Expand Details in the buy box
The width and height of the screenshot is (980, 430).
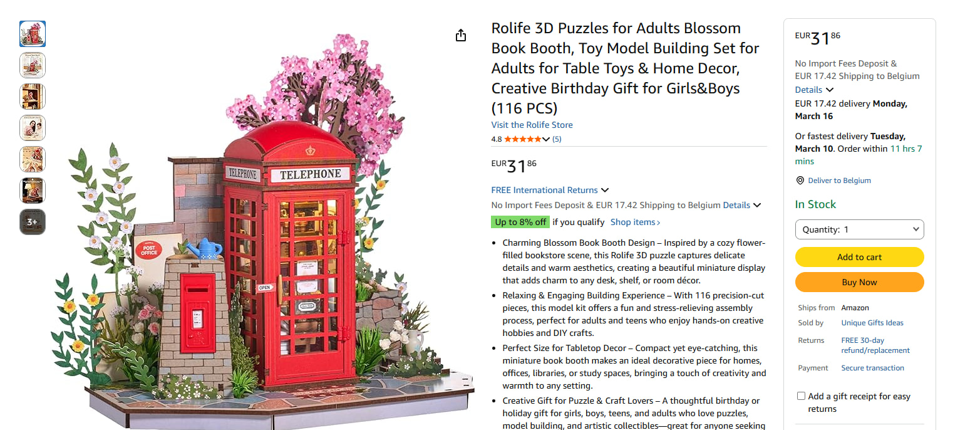(814, 90)
